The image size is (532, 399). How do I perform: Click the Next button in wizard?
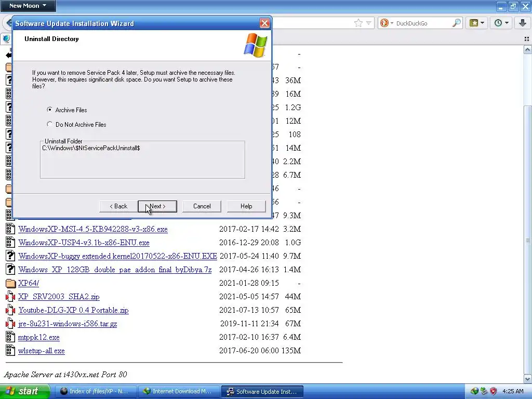157,206
